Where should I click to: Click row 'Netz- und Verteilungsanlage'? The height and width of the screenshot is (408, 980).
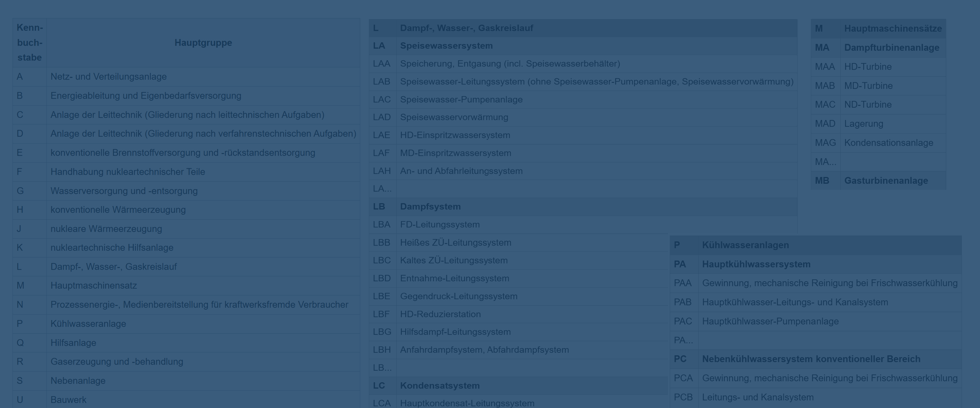[x=109, y=77]
